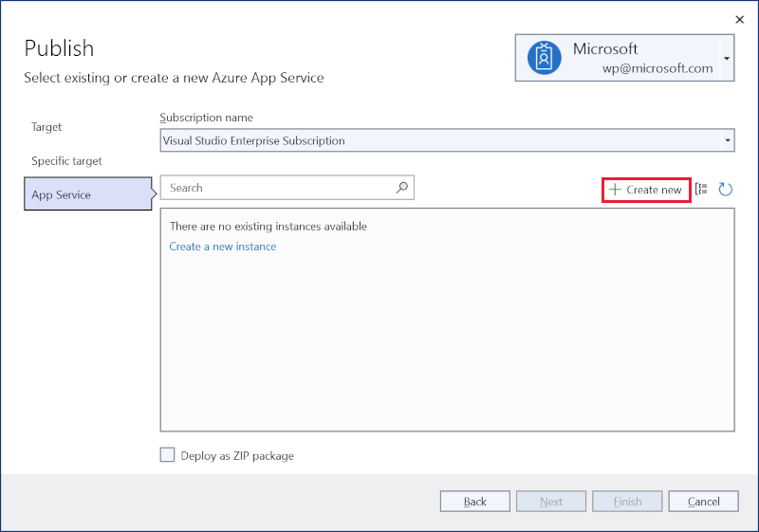759x532 pixels.
Task: Click the Next button
Action: (551, 502)
